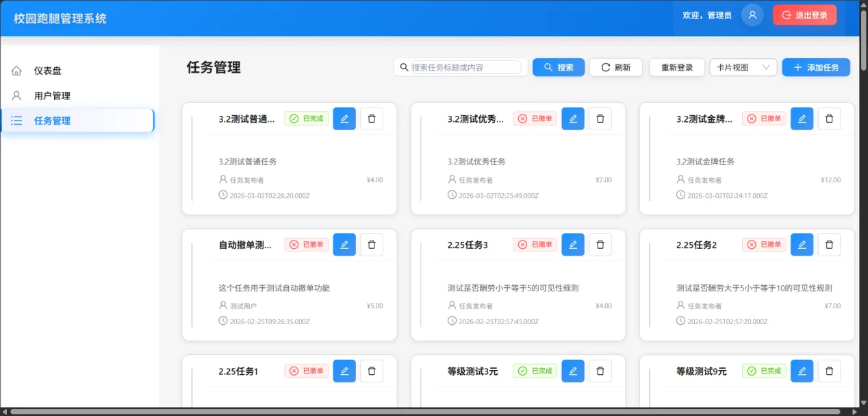The height and width of the screenshot is (416, 868).
Task: Delete the 2.25任务3 card
Action: click(600, 245)
